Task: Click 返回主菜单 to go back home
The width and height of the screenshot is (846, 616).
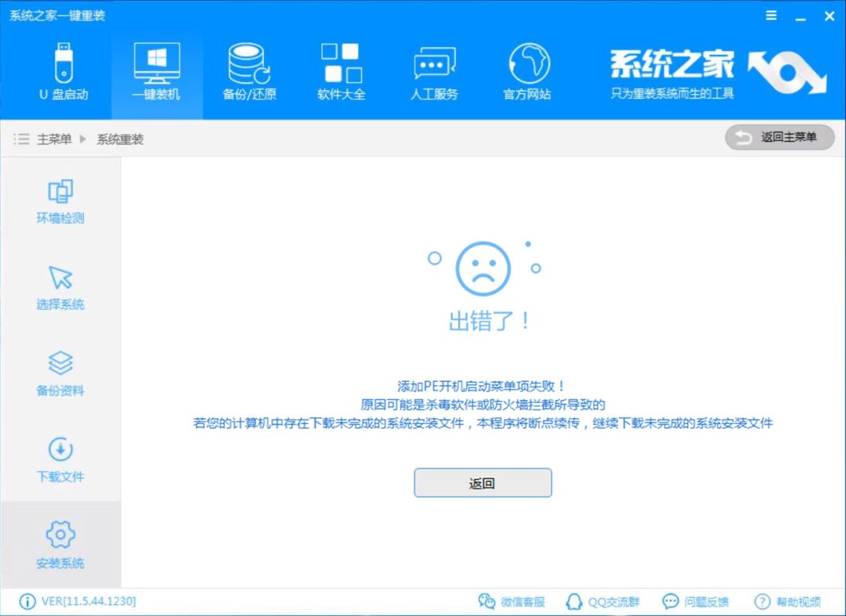Action: tap(779, 137)
